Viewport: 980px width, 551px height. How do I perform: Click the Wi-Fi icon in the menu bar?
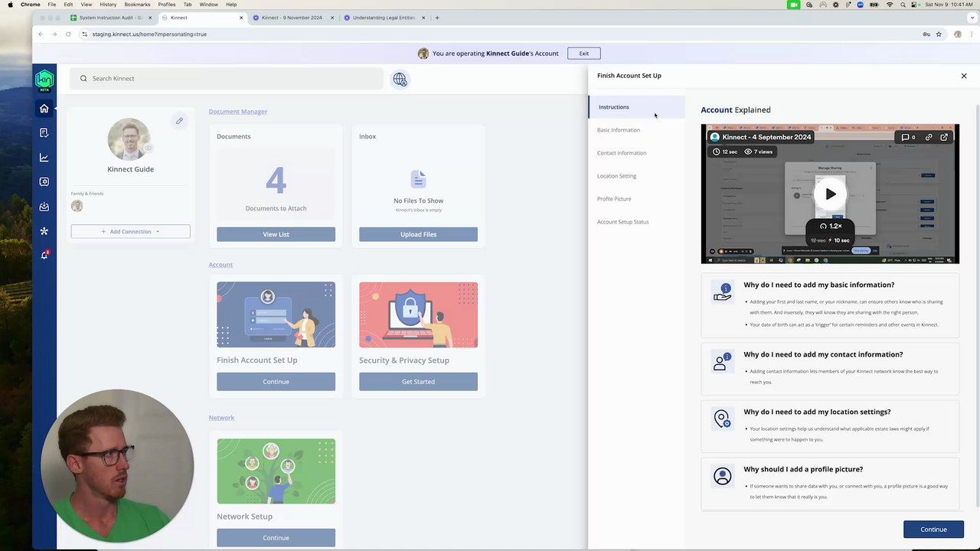tap(889, 5)
